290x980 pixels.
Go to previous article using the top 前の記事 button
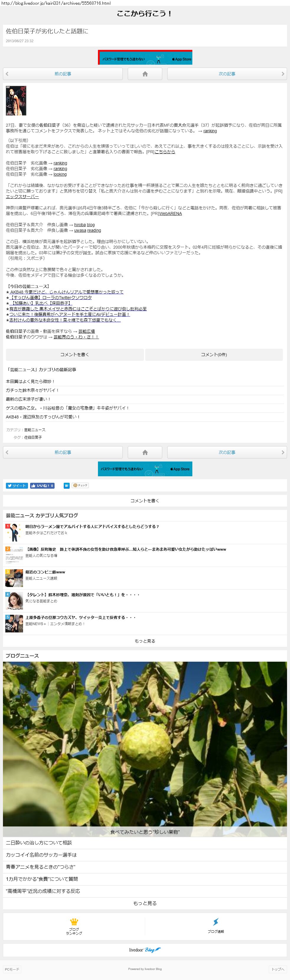(x=63, y=74)
